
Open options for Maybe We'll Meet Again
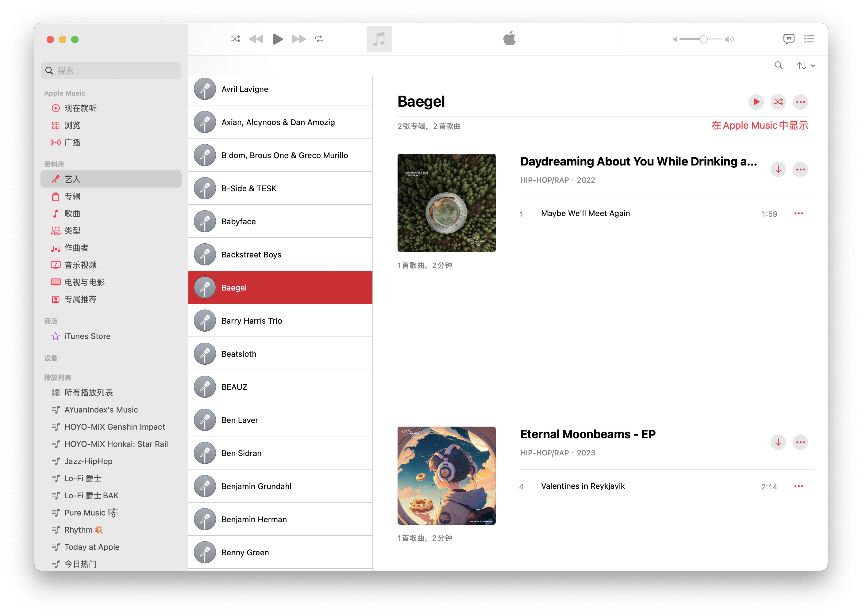[x=799, y=214]
